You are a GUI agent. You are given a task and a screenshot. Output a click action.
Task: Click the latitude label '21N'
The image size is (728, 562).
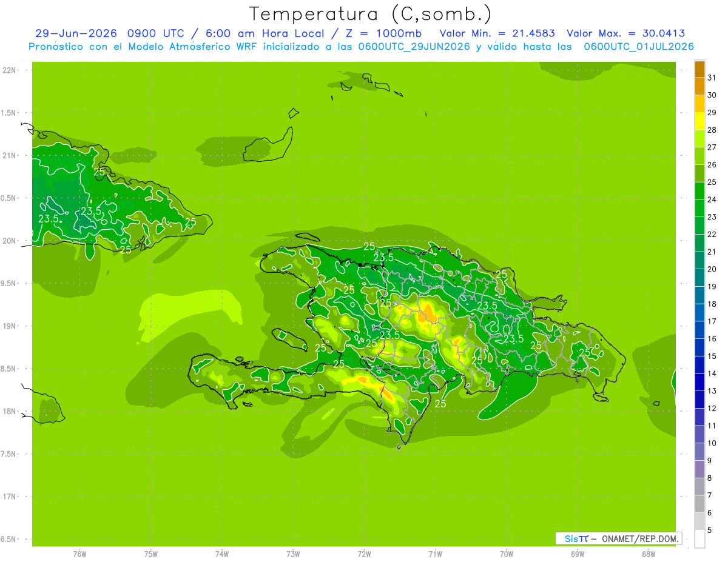pyautogui.click(x=10, y=156)
